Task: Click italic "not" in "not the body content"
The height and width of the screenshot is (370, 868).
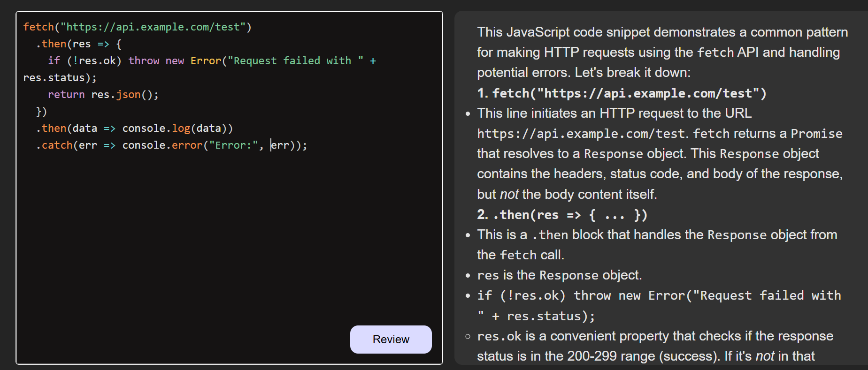Action: (x=509, y=194)
